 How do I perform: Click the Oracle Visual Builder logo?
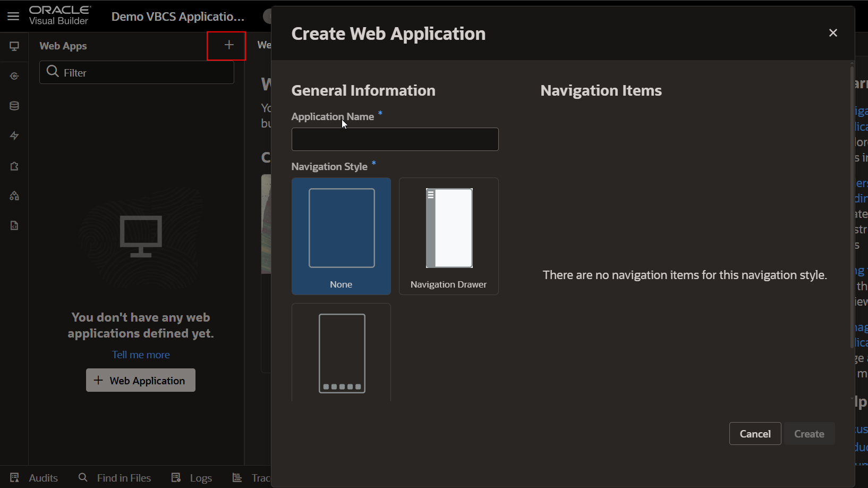(59, 15)
